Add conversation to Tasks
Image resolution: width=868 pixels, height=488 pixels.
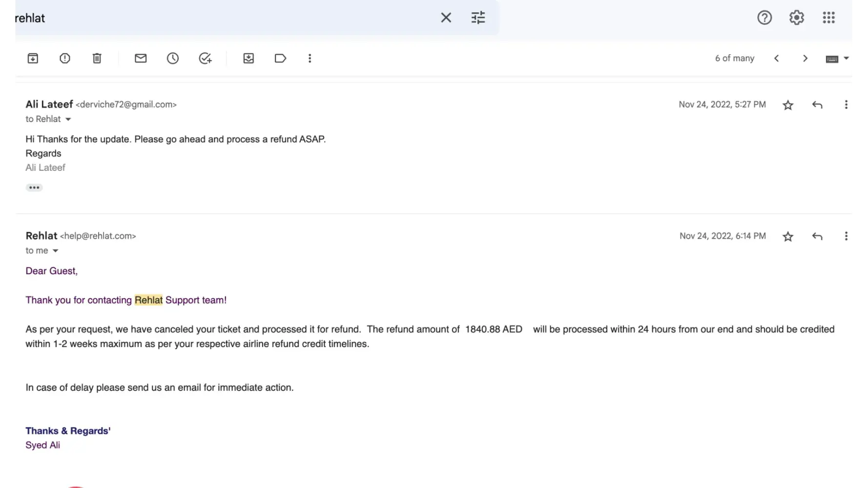click(x=205, y=59)
